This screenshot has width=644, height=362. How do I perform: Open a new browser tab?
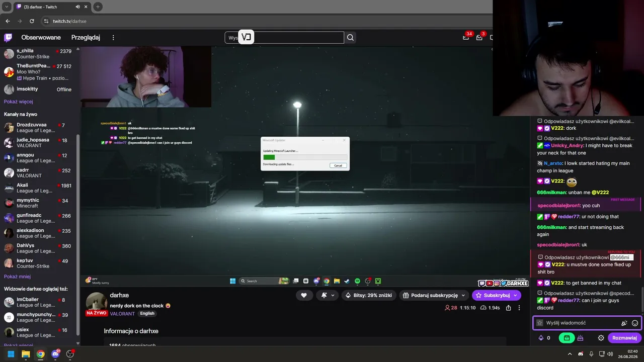(x=98, y=7)
